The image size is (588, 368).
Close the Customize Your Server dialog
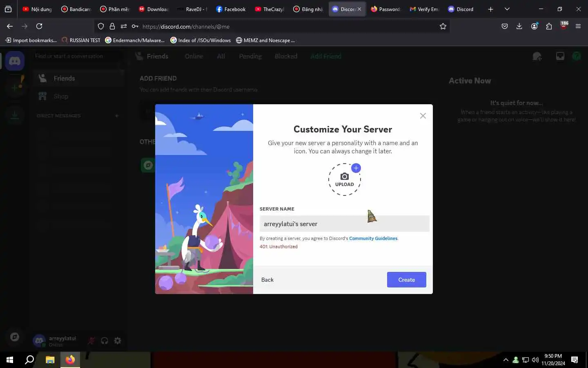[423, 116]
